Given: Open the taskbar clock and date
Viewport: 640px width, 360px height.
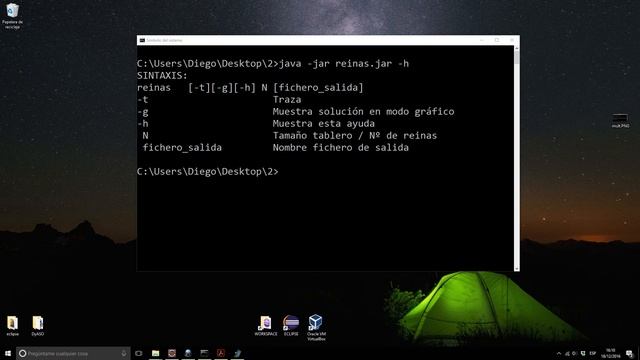Looking at the screenshot, I should tap(611, 353).
